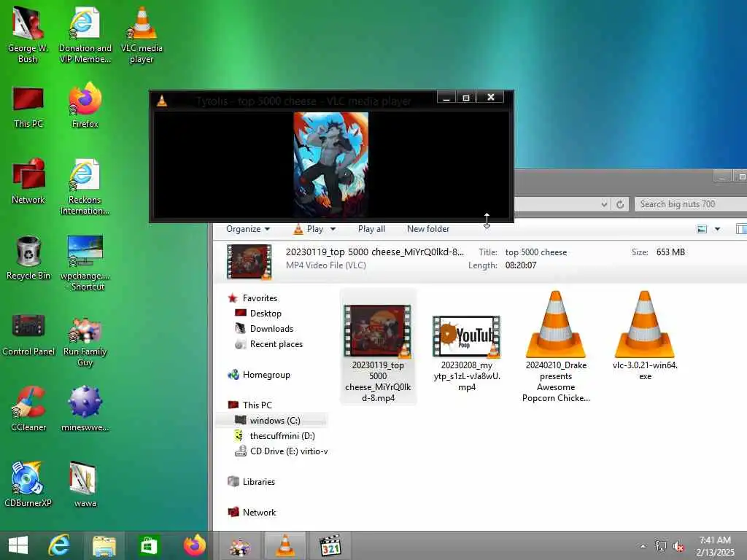Click the muted volume tray icon

678,546
